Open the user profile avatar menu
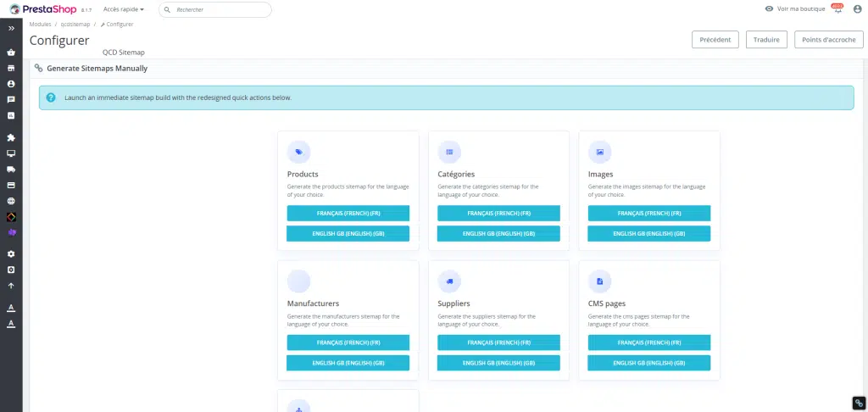 (858, 8)
